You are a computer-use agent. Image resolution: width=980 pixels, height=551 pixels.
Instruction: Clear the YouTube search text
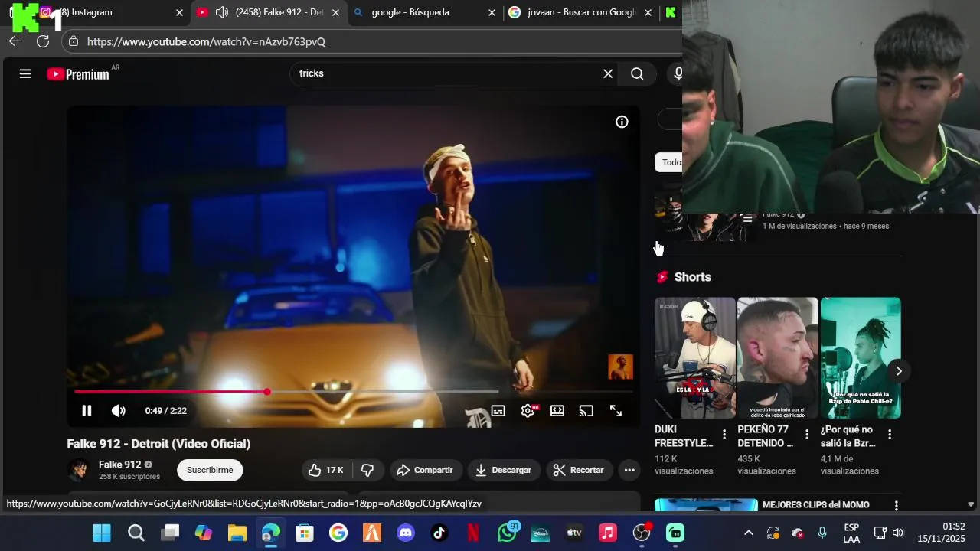coord(608,73)
